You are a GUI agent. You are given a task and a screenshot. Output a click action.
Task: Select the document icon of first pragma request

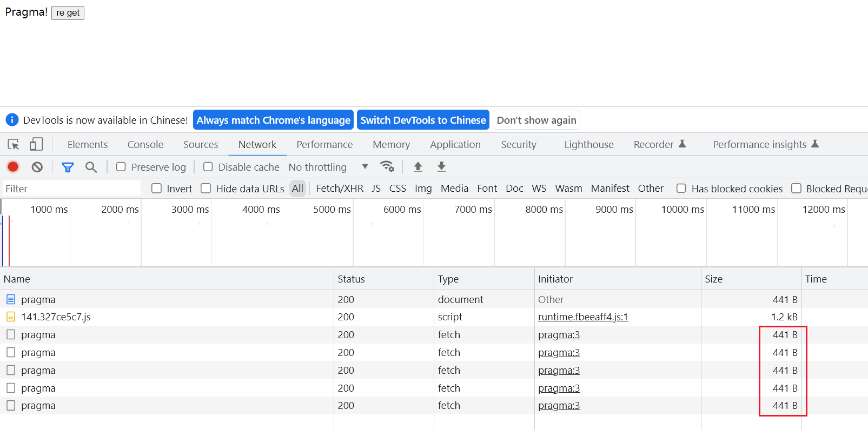pyautogui.click(x=11, y=299)
